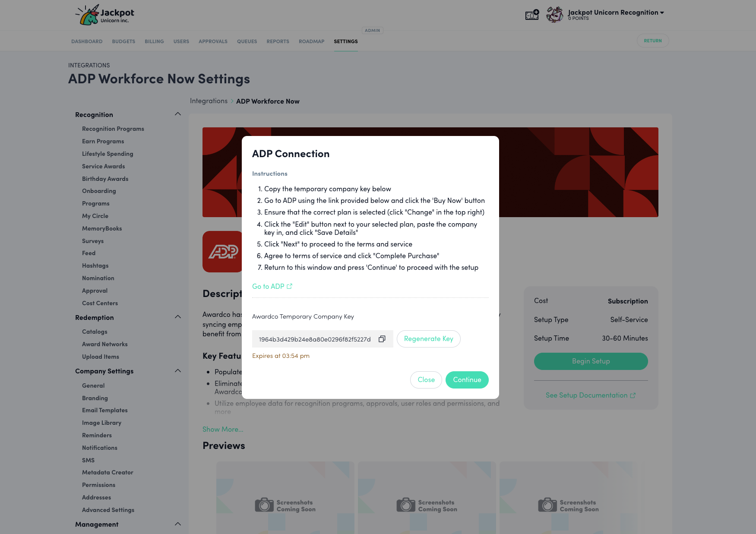Collapse the Company Settings section
The height and width of the screenshot is (534, 756).
178,370
